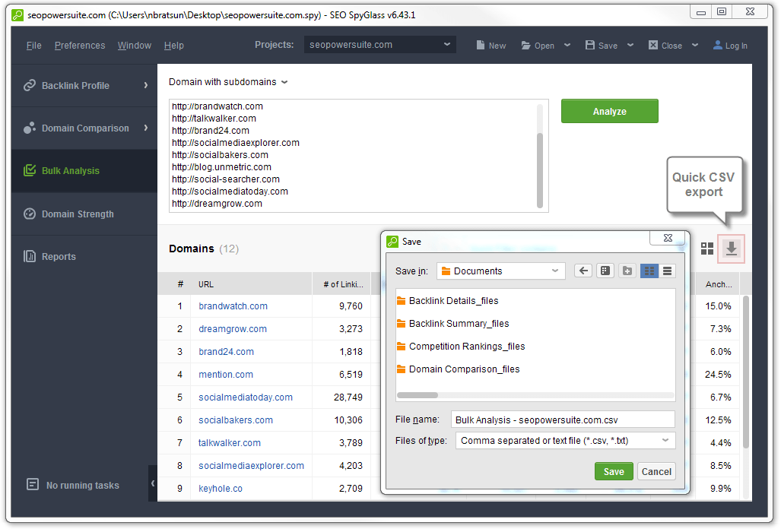Viewport: 781px width, 532px height.
Task: Click the back arrow in Save dialog
Action: click(x=583, y=271)
